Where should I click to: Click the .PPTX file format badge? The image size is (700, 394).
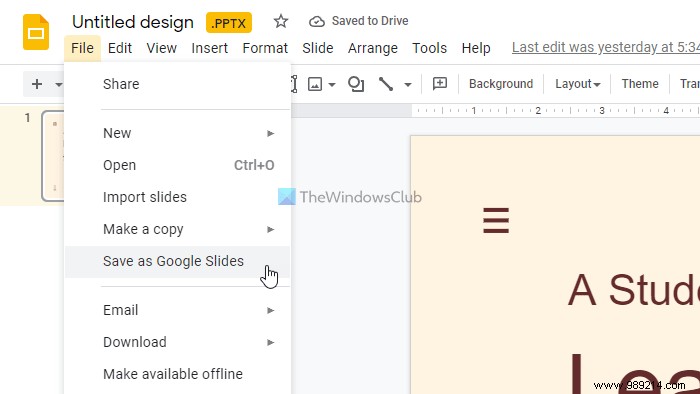pos(229,23)
